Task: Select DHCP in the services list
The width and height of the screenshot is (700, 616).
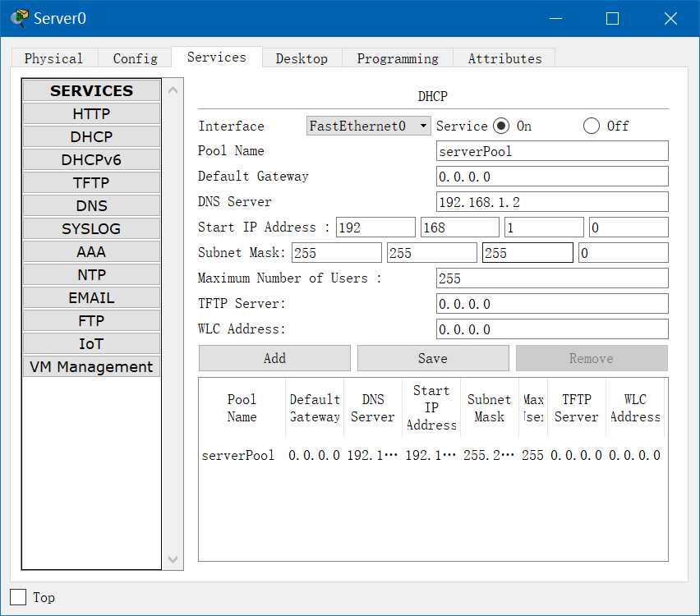Action: click(x=91, y=136)
